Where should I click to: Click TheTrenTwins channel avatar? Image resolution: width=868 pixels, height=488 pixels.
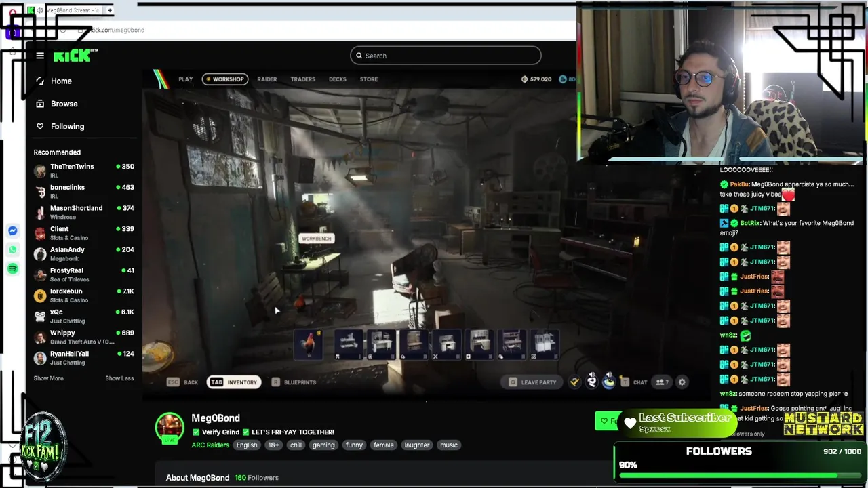40,171
